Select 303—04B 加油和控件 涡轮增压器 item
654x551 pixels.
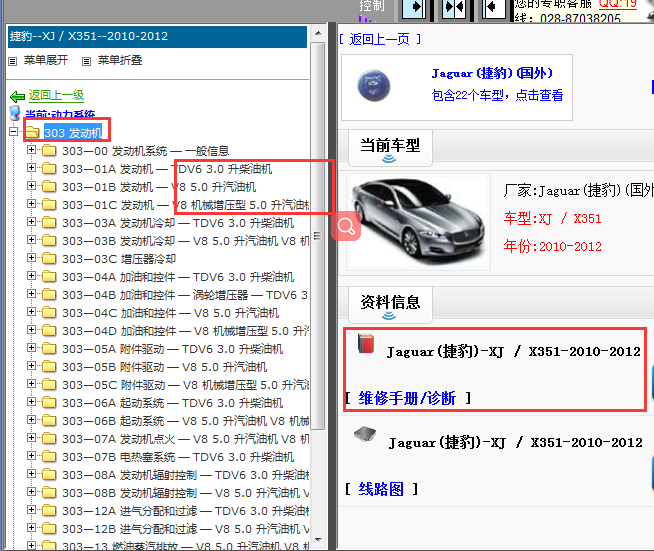tap(185, 295)
